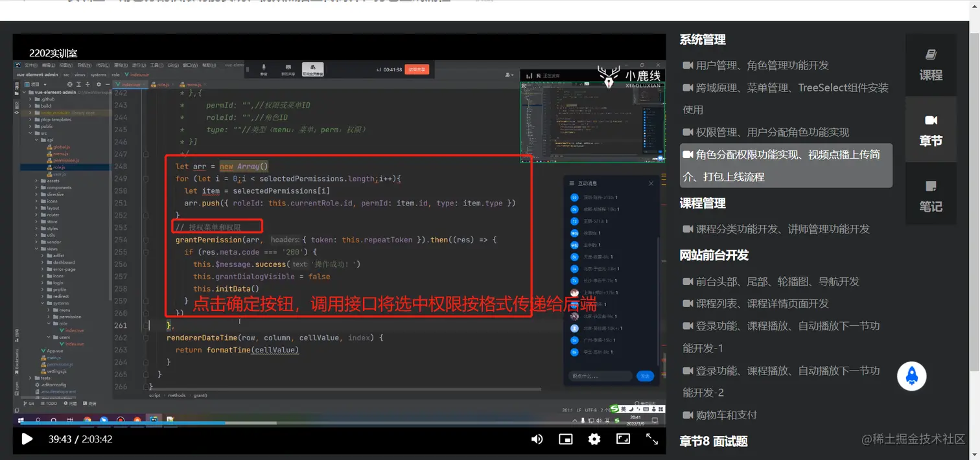Select role.js editor tab in video IDE

(163, 84)
